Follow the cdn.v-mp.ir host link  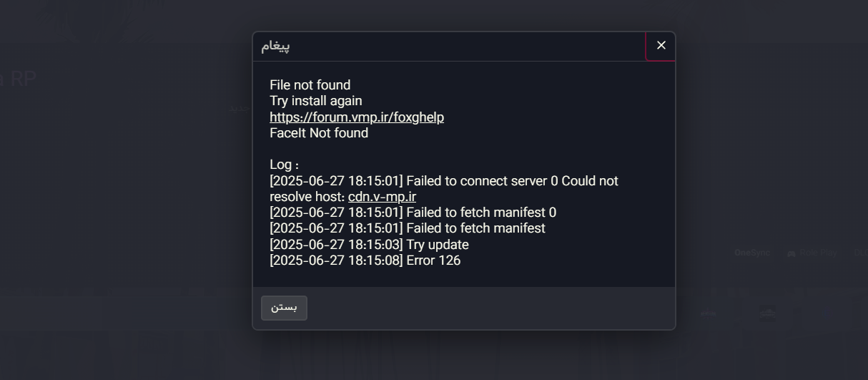382,197
